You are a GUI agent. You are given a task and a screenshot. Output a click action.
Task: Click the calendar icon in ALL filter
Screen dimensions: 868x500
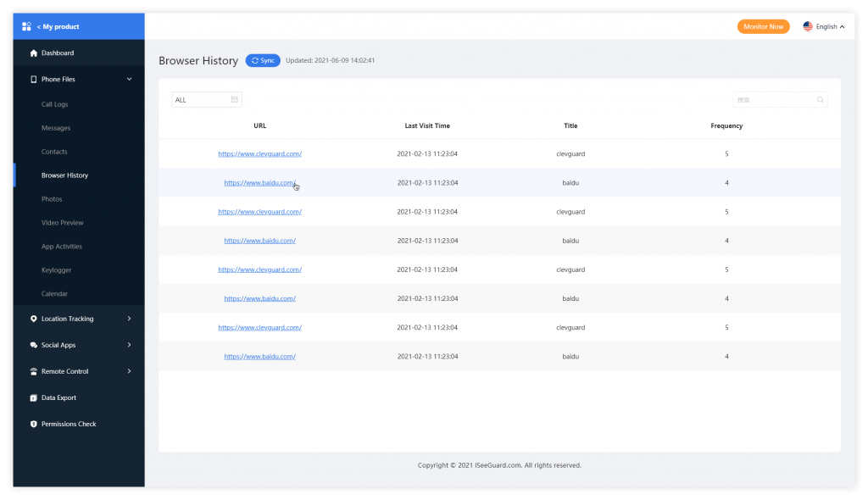point(235,100)
